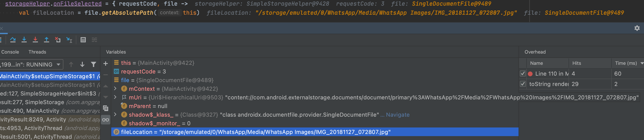644x140 pixels.
Task: Open the Evaluate Expression calculator icon
Action: [x=83, y=40]
